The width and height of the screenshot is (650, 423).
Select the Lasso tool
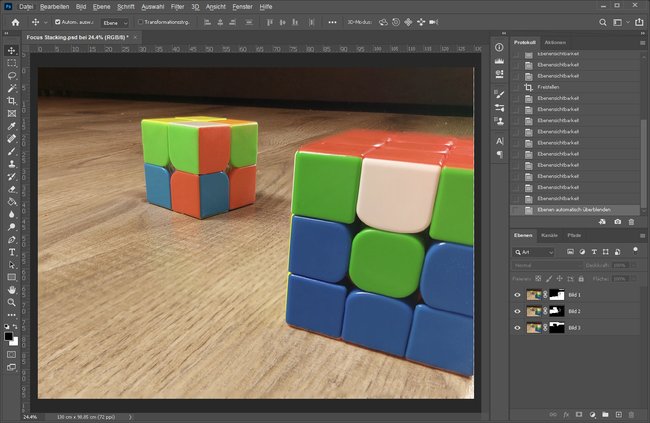click(x=12, y=75)
